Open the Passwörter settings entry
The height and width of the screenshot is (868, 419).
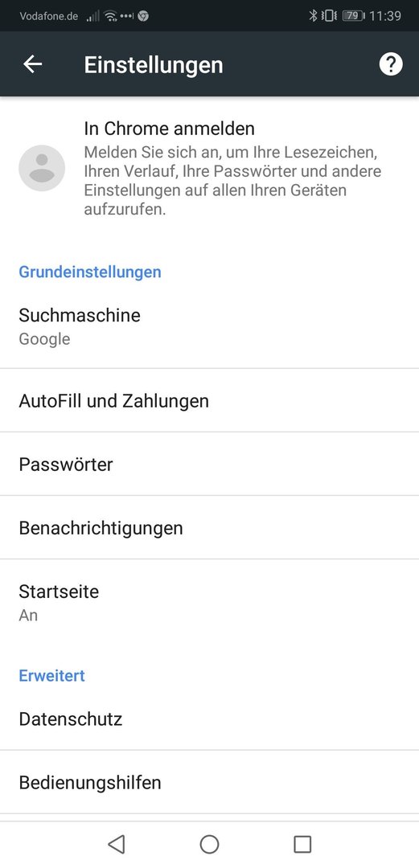(209, 464)
